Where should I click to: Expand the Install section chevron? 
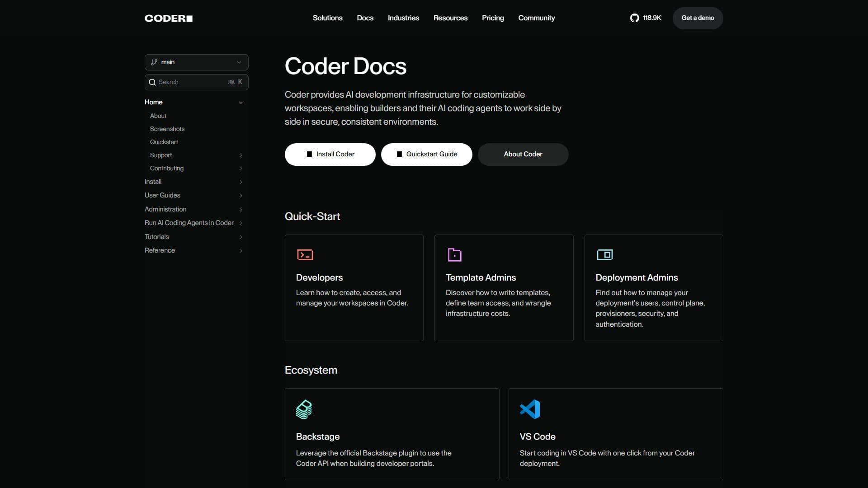tap(241, 182)
